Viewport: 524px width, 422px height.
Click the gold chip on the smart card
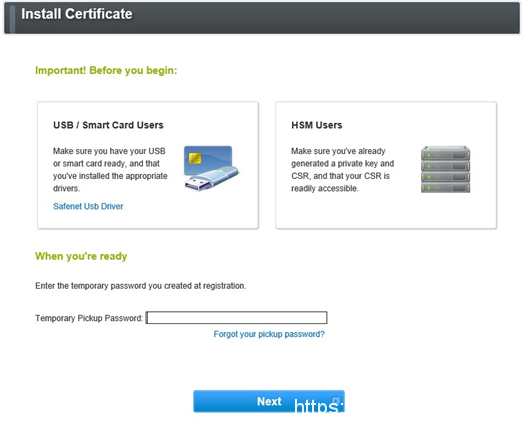click(x=195, y=158)
